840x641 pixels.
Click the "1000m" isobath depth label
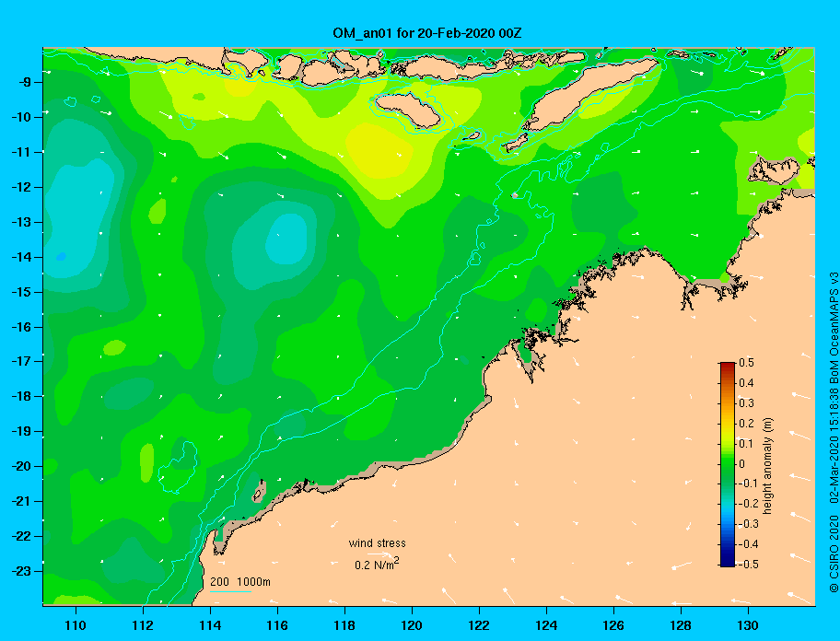(x=253, y=582)
